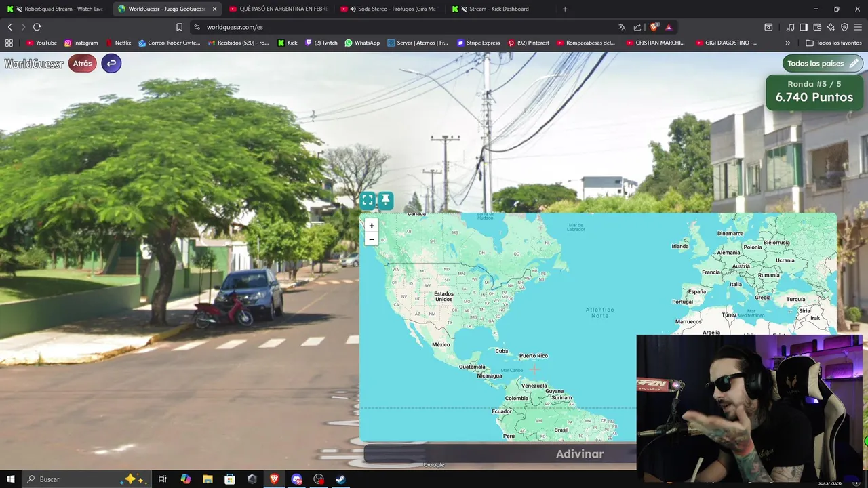Viewport: 868px width, 488px height.
Task: Zoom in the map with plus button
Action: [x=371, y=226]
